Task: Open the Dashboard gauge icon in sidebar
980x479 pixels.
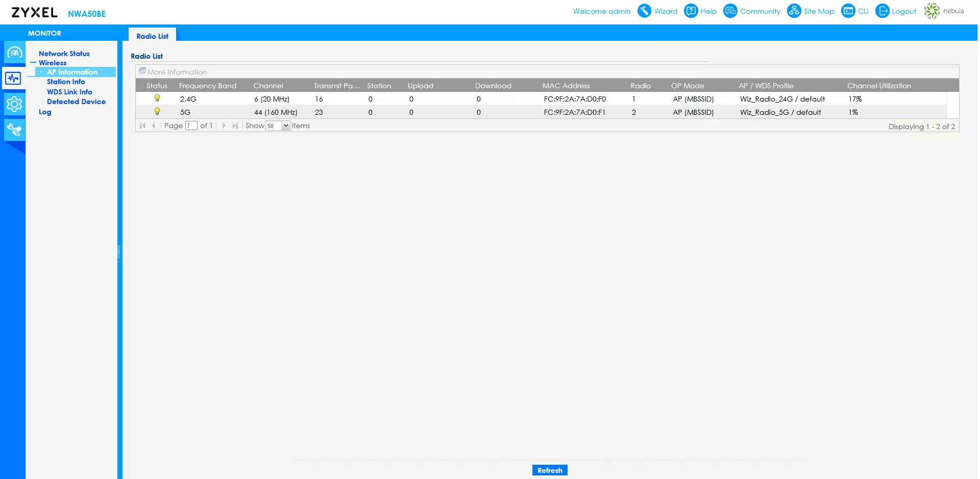Action: pyautogui.click(x=14, y=53)
